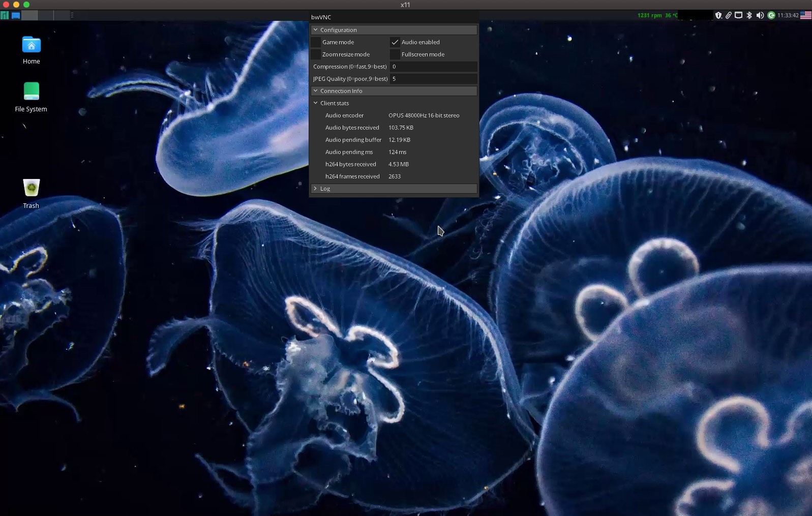812x516 pixels.
Task: Open the clipboard paperclip tray icon
Action: pos(729,15)
